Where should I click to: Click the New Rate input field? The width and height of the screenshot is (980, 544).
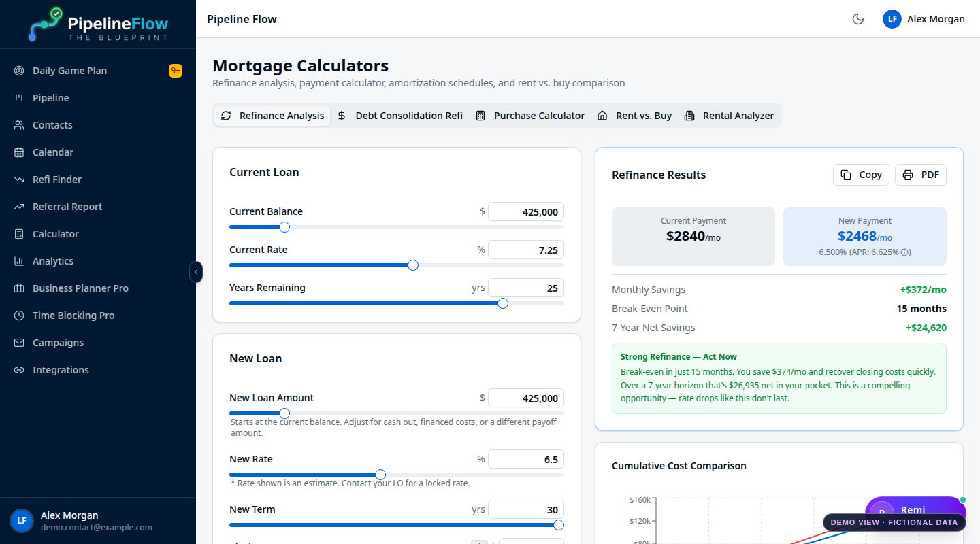(x=526, y=460)
